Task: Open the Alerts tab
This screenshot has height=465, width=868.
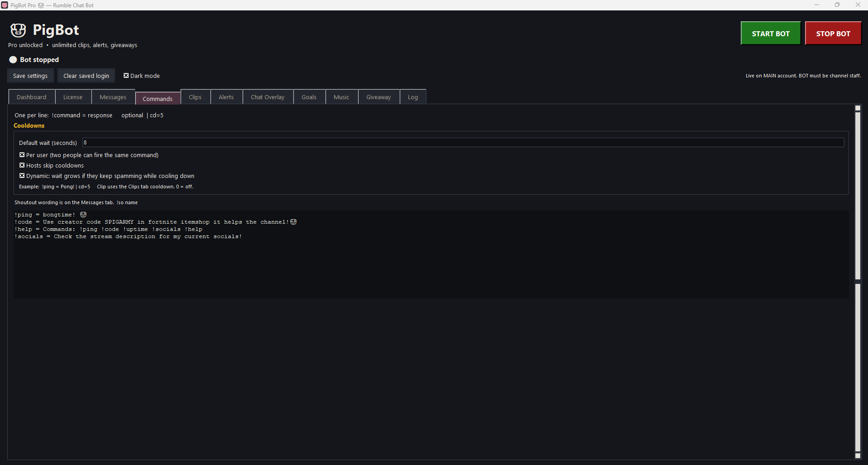Action: click(x=226, y=97)
